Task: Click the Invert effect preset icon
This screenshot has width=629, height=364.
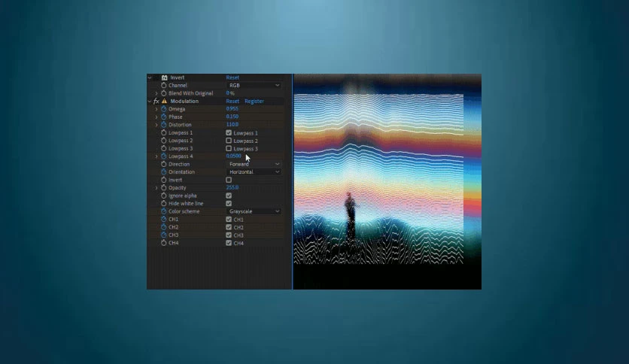Action: pyautogui.click(x=165, y=77)
